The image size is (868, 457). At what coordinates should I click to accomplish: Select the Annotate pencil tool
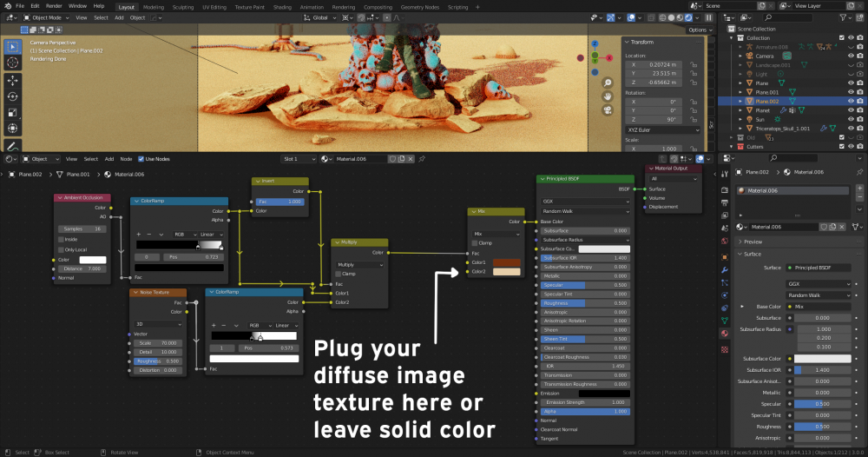(12, 146)
